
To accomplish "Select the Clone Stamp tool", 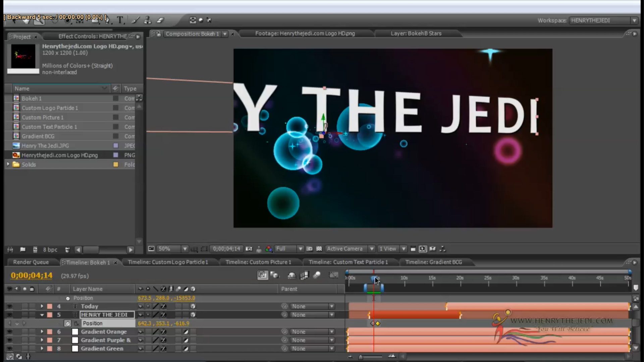I will pos(148,20).
